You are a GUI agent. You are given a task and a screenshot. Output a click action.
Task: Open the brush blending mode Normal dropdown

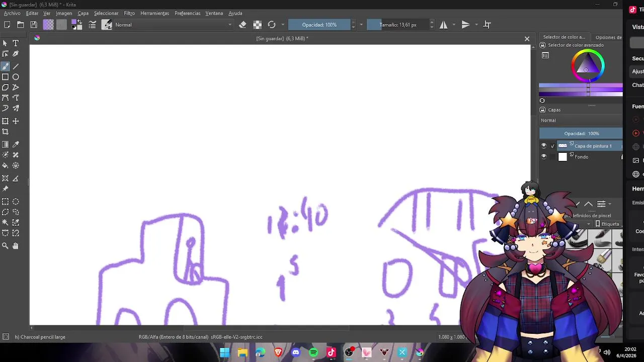coord(174,25)
